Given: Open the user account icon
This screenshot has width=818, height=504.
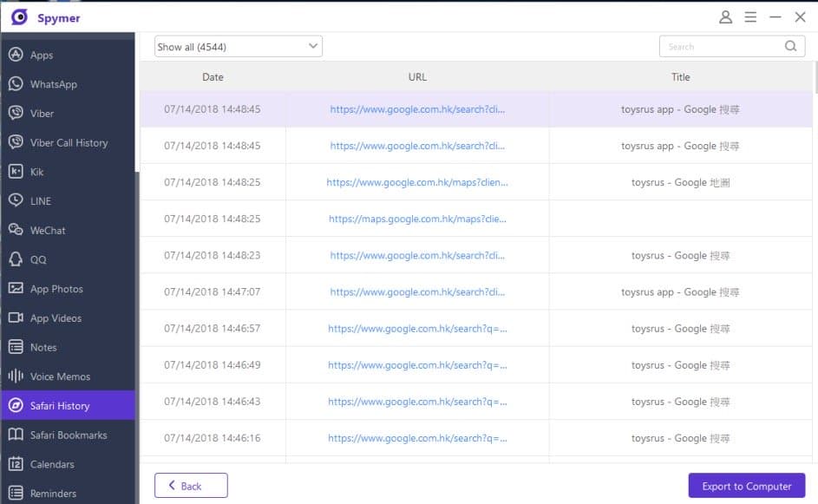Looking at the screenshot, I should (x=725, y=17).
